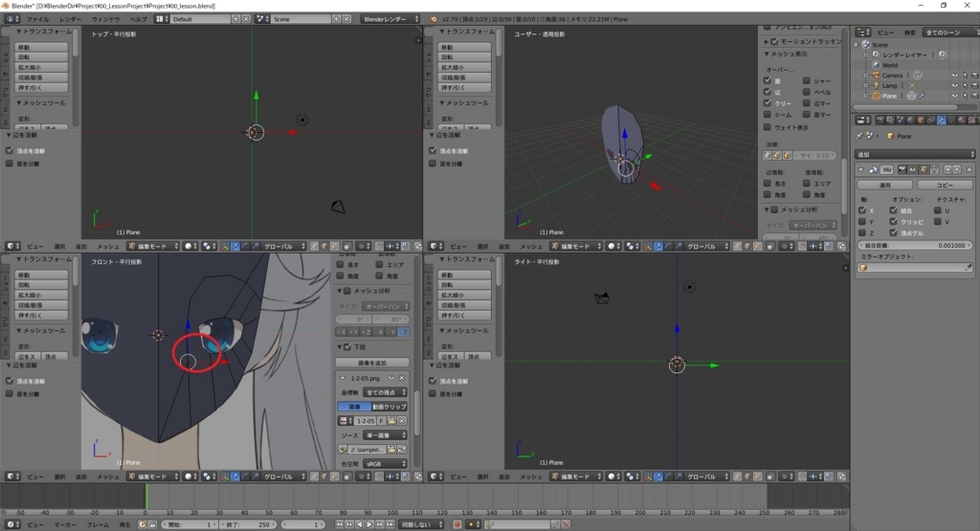This screenshot has height=531, width=980.
Task: Open image file folder icon beside 1-2-05 name
Action: coord(391,421)
